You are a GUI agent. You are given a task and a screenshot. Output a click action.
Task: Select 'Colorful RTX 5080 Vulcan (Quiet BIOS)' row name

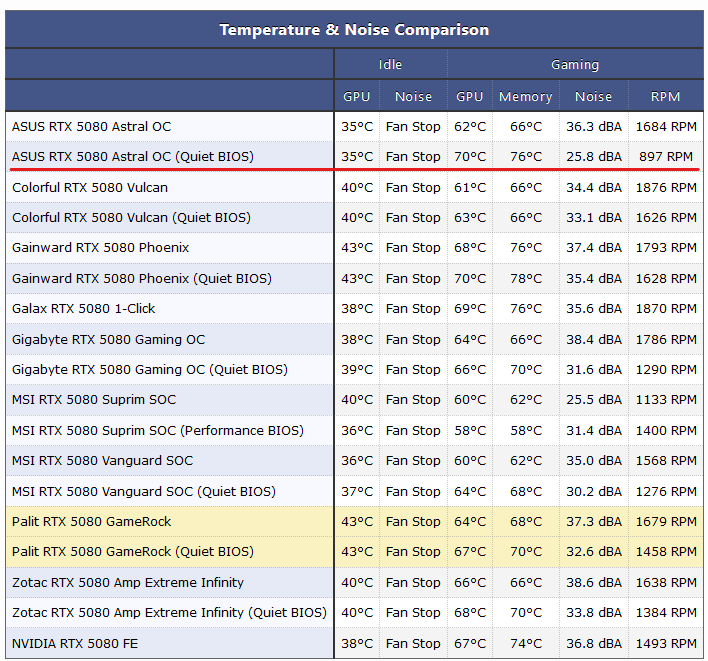[x=131, y=218]
